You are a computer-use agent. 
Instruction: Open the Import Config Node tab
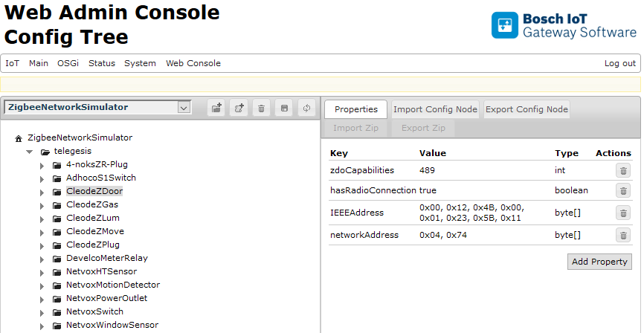[x=435, y=109]
